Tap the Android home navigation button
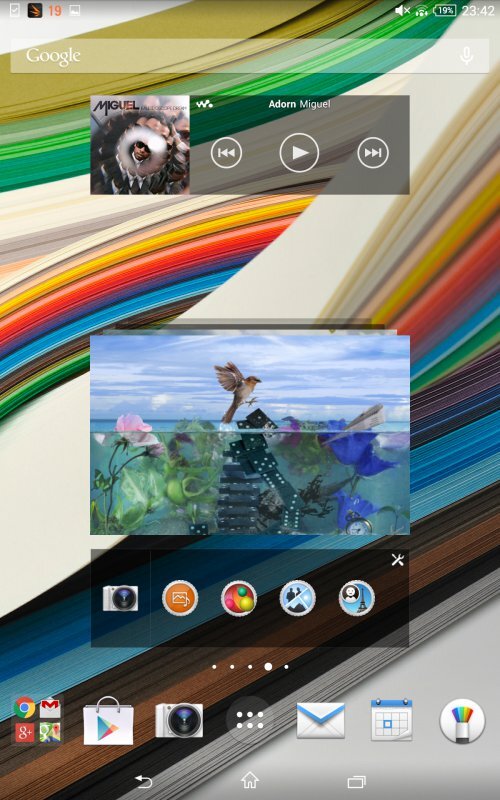 [x=250, y=780]
